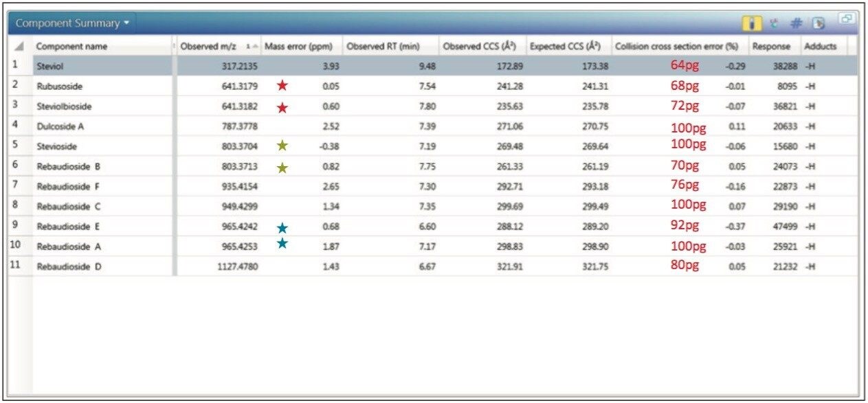
Task: Click observed m/z value 803.3704
Action: click(x=240, y=147)
